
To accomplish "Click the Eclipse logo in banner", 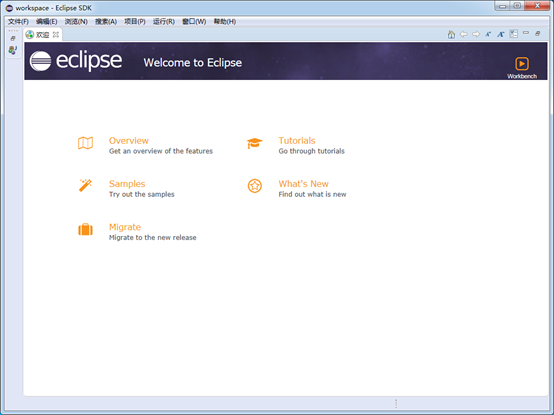I will pos(76,61).
